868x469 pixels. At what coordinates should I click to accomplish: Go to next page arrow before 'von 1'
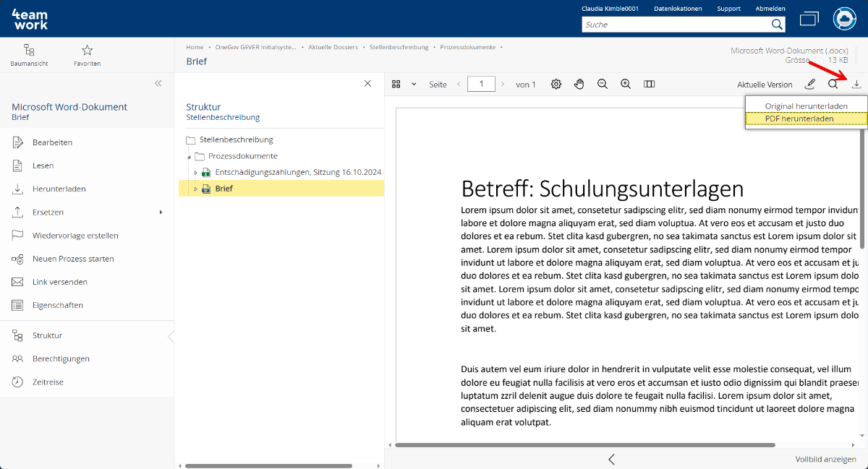click(503, 84)
